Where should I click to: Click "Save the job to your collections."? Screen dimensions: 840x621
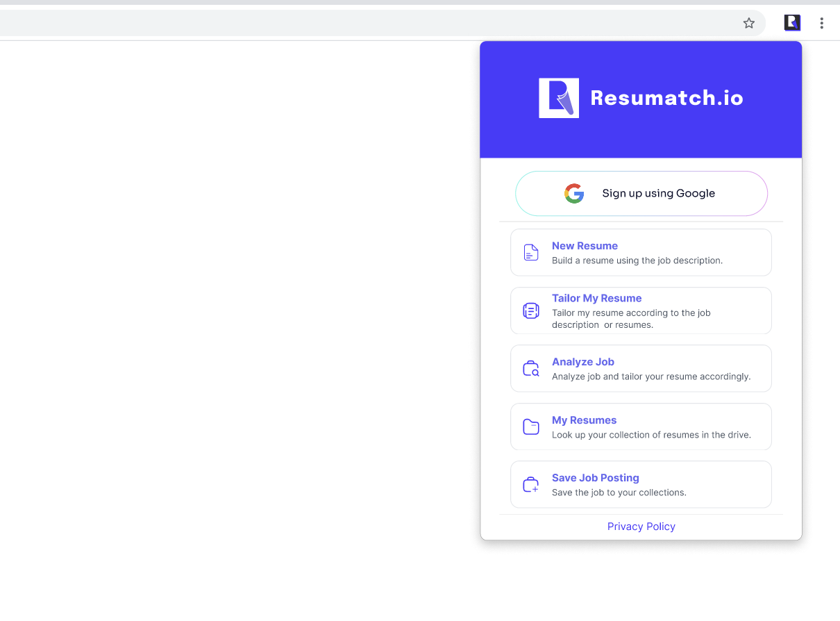[x=619, y=492]
